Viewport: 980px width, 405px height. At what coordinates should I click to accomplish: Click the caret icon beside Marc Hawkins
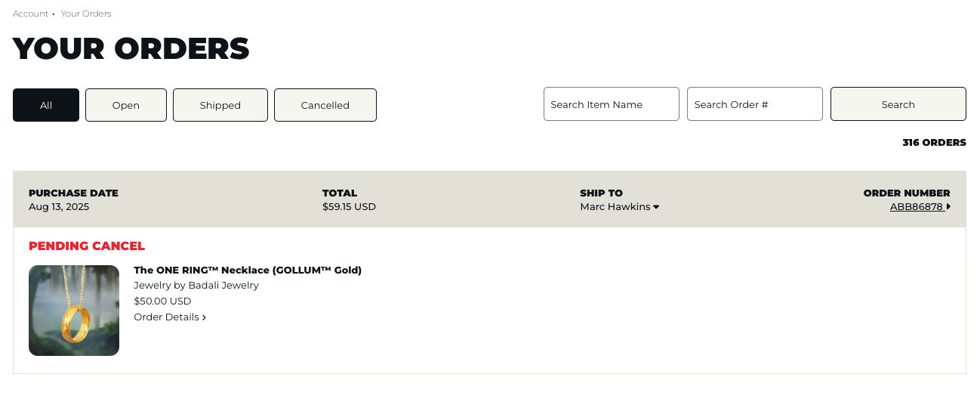(x=656, y=207)
